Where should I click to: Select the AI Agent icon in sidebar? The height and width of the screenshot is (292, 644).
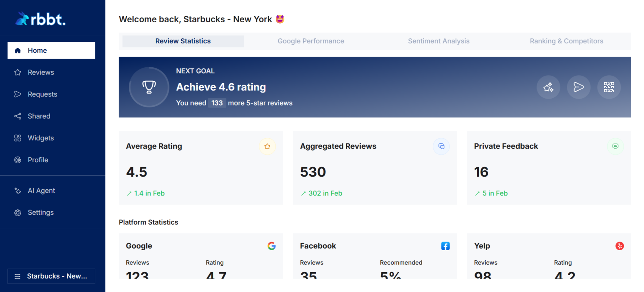[x=18, y=190]
